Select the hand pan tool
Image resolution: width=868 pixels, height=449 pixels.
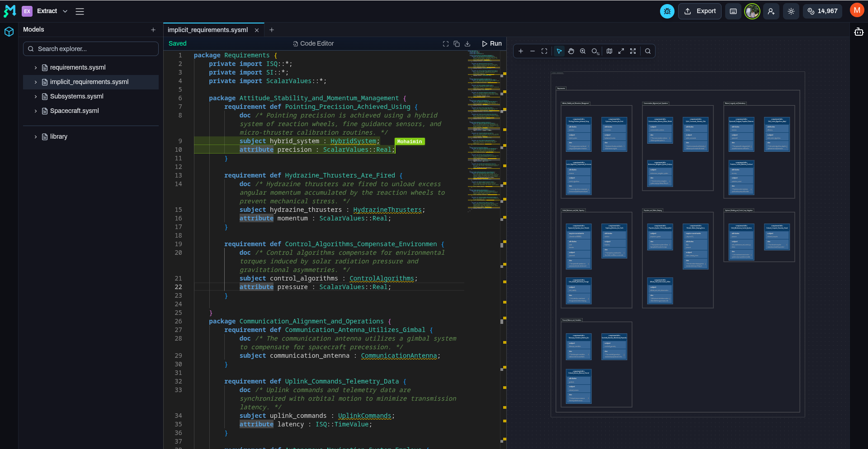571,51
